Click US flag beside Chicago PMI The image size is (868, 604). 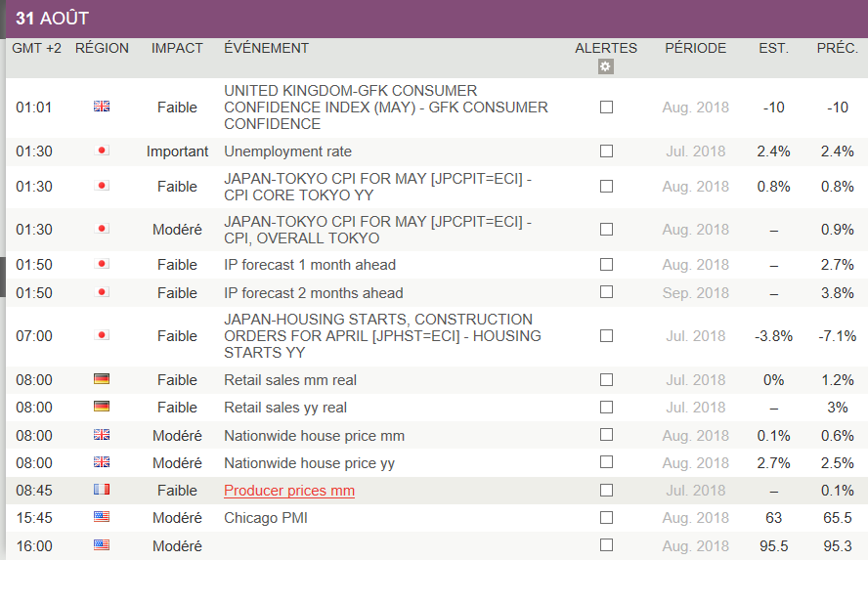pos(102,517)
